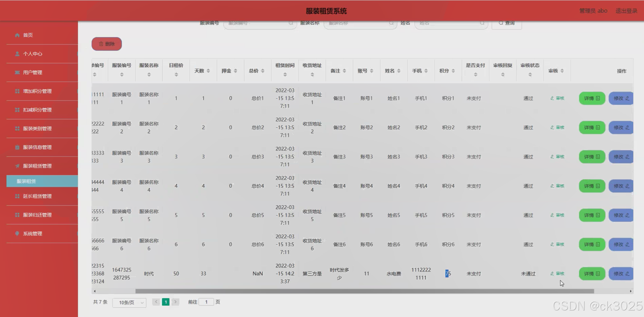This screenshot has height=317, width=644.
Task: Click 修改 button in second row
Action: point(621,128)
